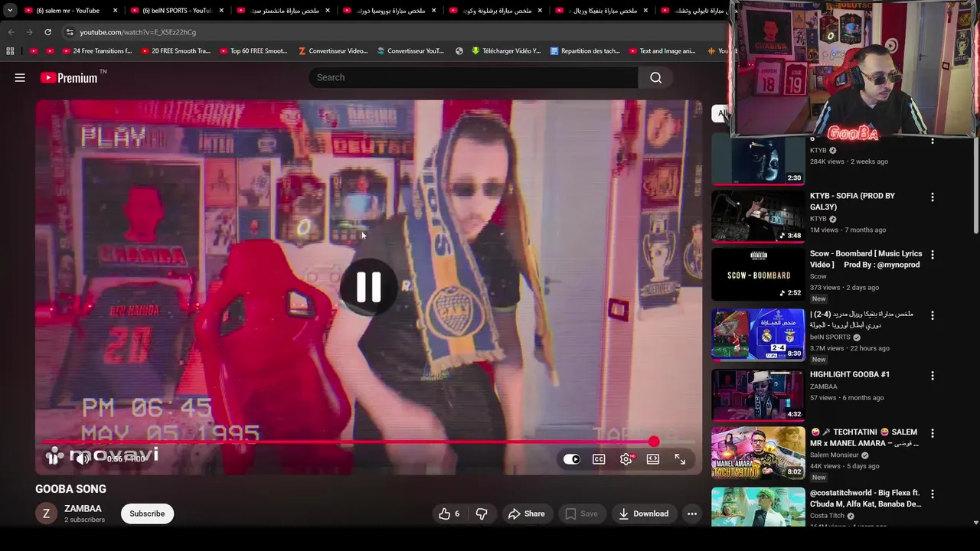The image size is (980, 551).
Task: Open the beIN SPORTS highlights thumbnail
Action: click(758, 334)
